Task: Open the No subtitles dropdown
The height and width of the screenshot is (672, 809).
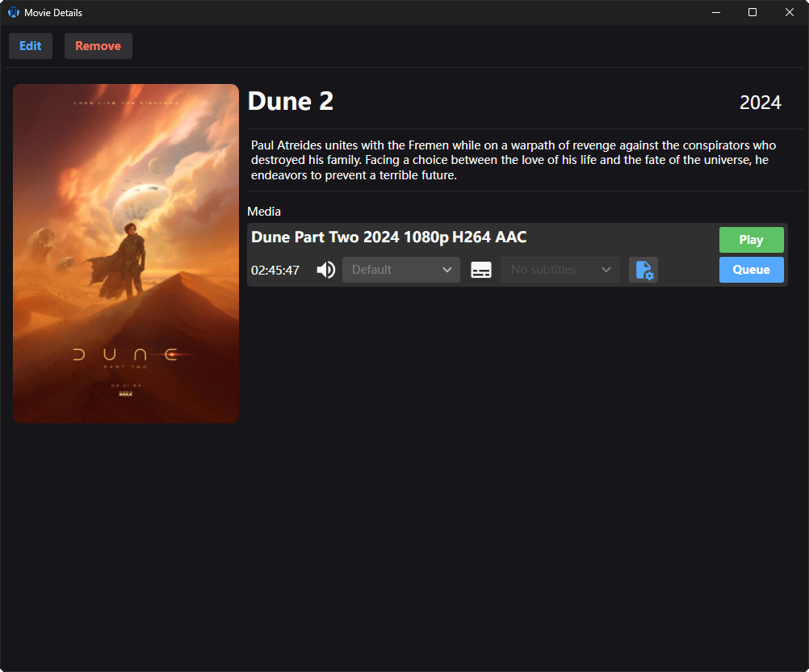Action: click(x=560, y=270)
